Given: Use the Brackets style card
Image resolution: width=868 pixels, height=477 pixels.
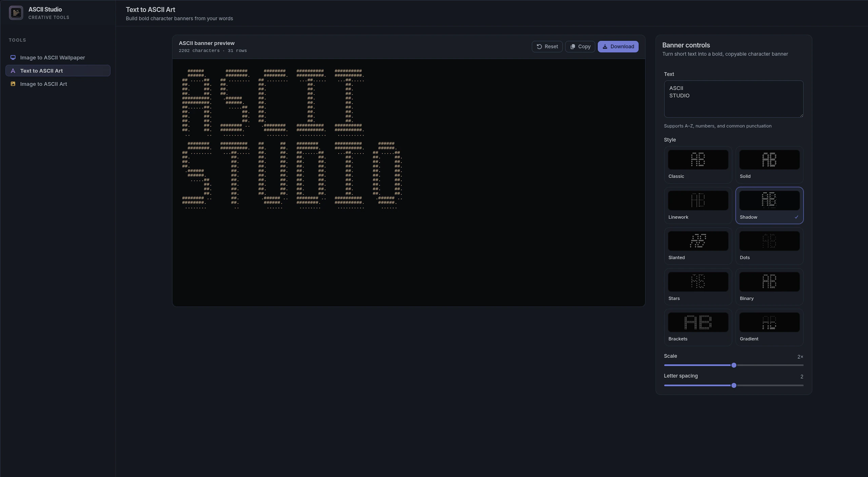Looking at the screenshot, I should (698, 327).
